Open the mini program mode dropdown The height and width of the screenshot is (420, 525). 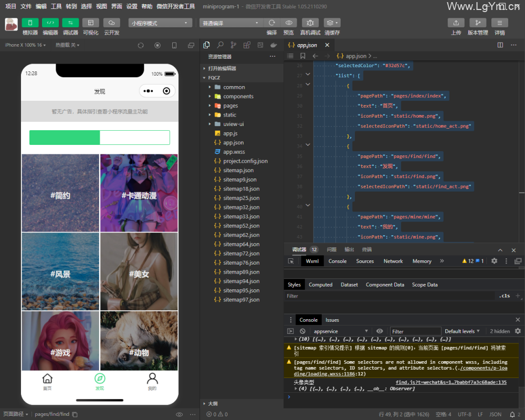pyautogui.click(x=160, y=23)
